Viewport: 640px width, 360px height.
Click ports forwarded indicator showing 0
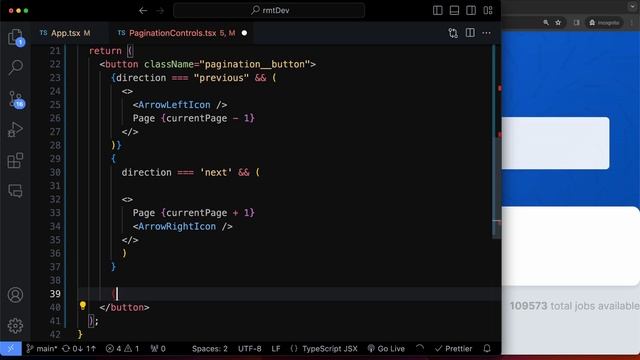click(158, 349)
